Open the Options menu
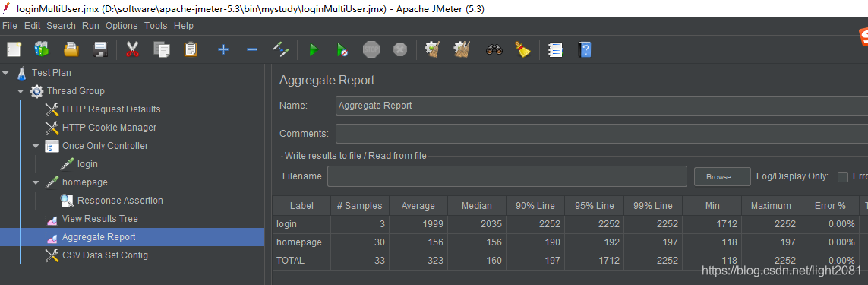 pyautogui.click(x=122, y=26)
